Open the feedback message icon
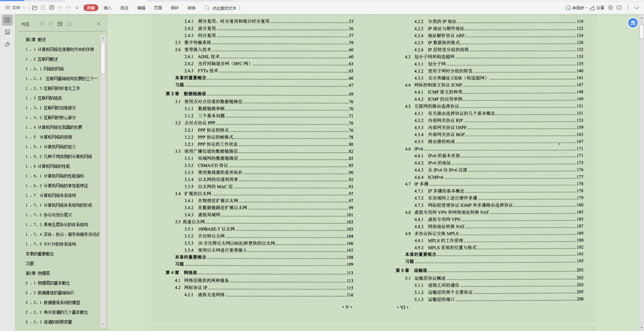644x331 pixels. [619, 8]
